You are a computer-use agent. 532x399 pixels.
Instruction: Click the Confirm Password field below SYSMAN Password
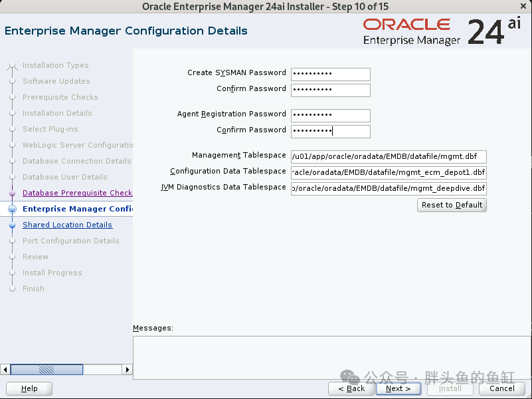click(x=331, y=90)
